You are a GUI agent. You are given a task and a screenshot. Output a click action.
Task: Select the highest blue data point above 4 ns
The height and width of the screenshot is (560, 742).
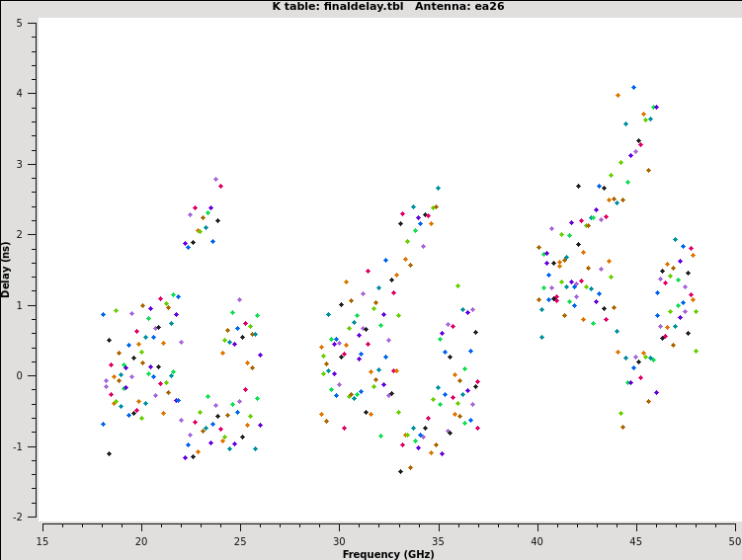pyautogui.click(x=633, y=87)
